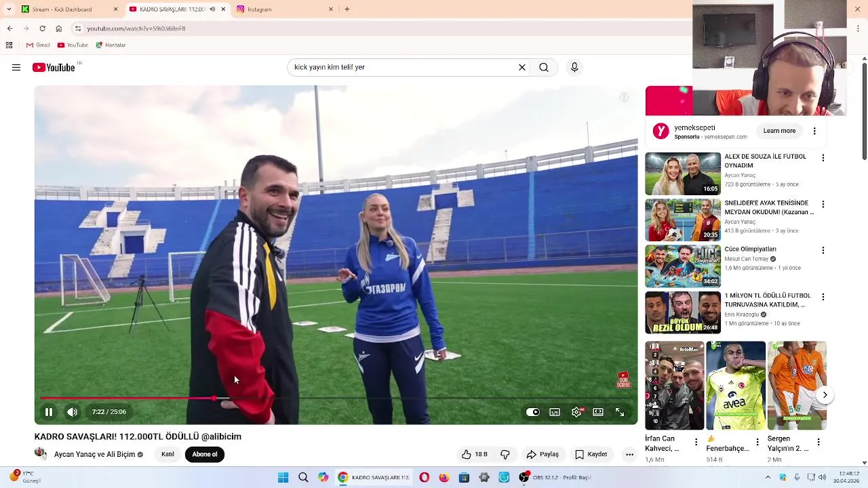This screenshot has height=488, width=868.
Task: Toggle the autoplay switch in the player
Action: click(x=533, y=411)
